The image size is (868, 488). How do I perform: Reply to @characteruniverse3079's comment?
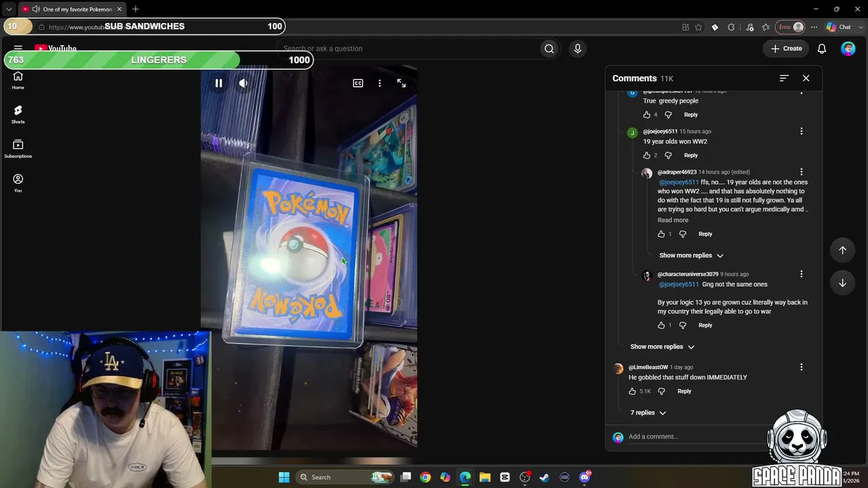[x=705, y=325]
